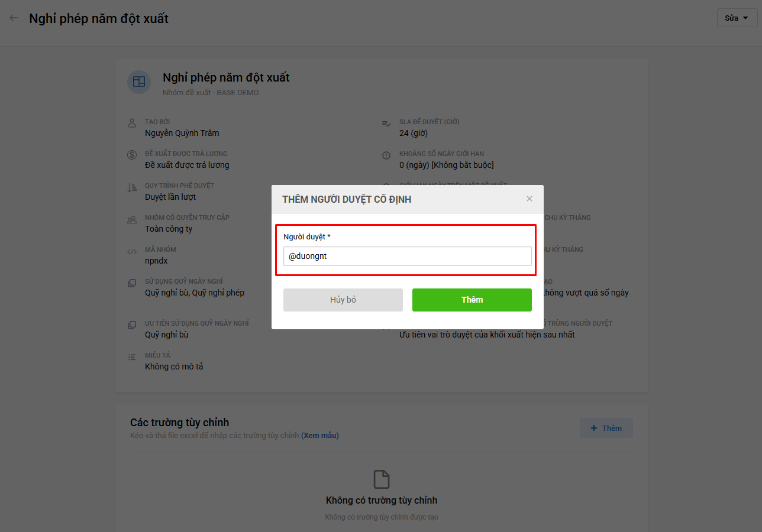
Task: Click the group icon for Nhóm có quyền truy cập
Action: [x=132, y=219]
